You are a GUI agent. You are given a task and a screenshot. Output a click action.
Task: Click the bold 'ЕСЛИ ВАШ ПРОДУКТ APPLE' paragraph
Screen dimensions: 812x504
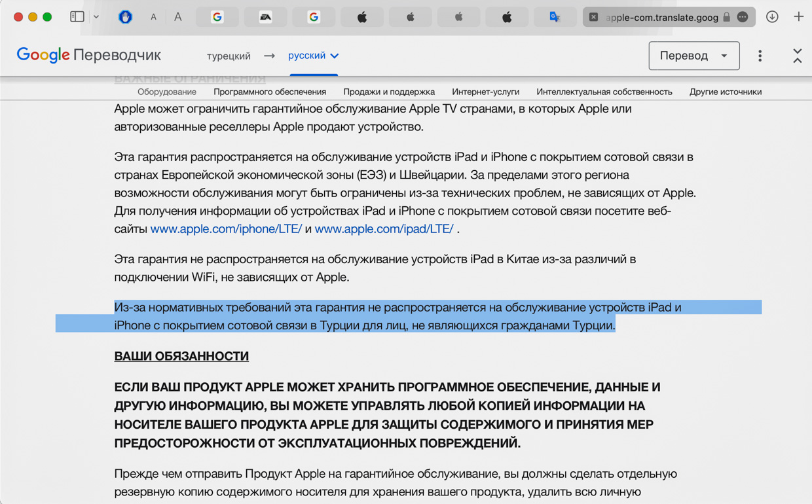[x=387, y=415]
